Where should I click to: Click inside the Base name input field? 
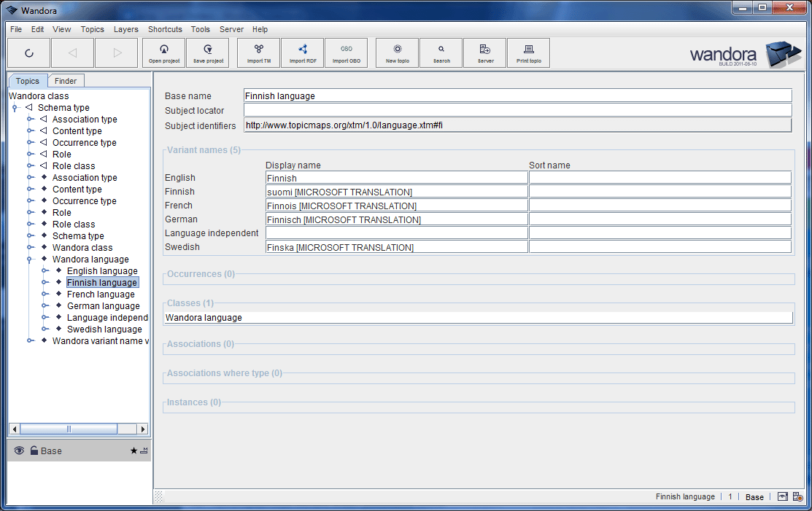click(x=511, y=95)
